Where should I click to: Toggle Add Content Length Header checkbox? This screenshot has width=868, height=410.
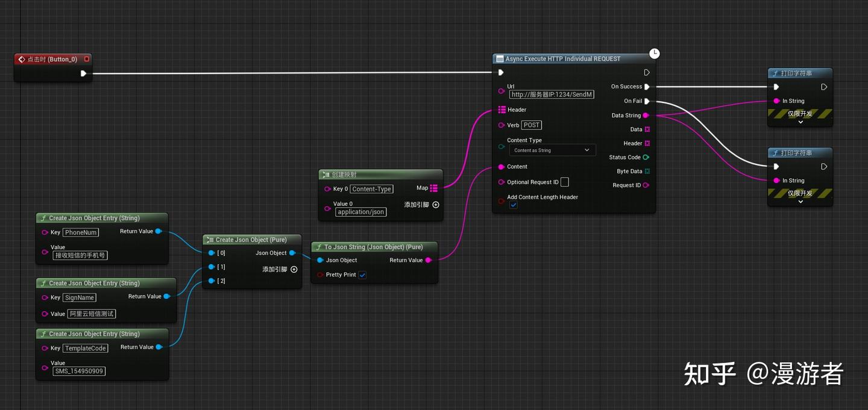coord(514,205)
